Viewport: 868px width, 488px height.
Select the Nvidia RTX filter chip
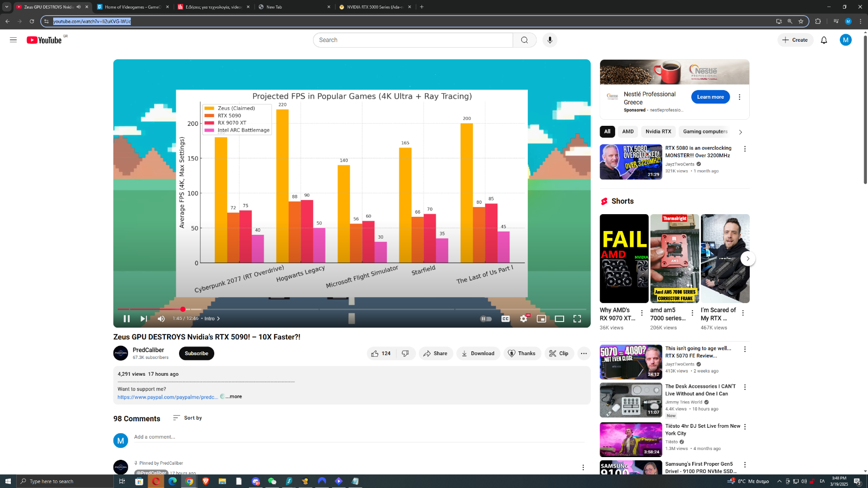(658, 132)
